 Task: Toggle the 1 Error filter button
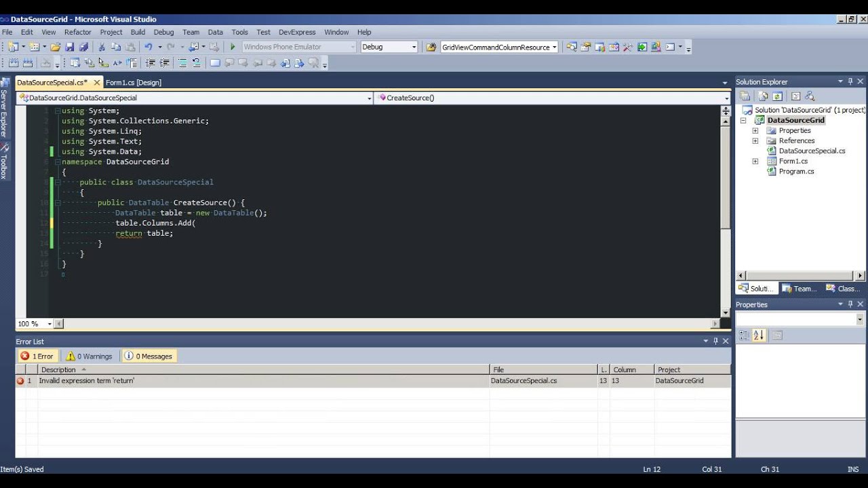37,356
